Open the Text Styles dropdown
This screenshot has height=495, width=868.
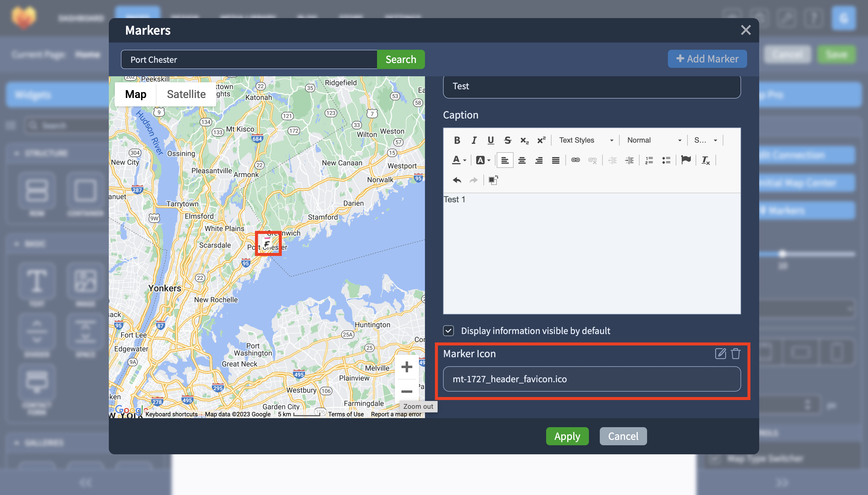click(586, 140)
